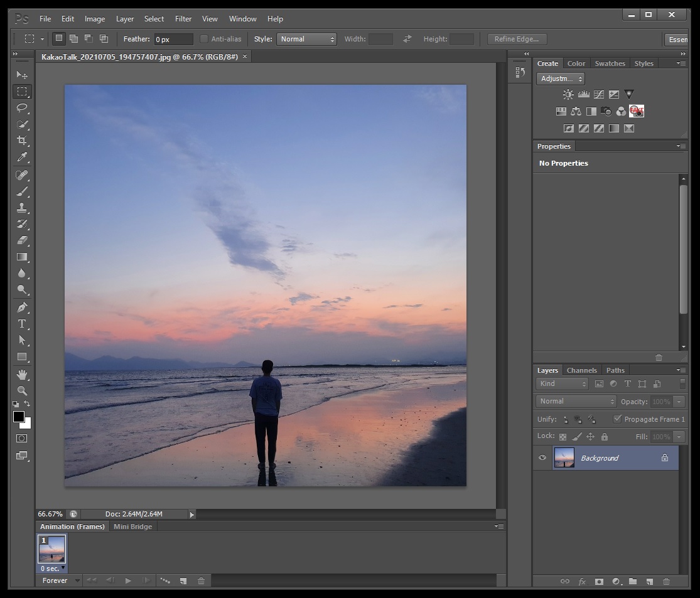Image resolution: width=700 pixels, height=598 pixels.
Task: Open Adjustments dropdown in Create panel
Action: coord(560,78)
